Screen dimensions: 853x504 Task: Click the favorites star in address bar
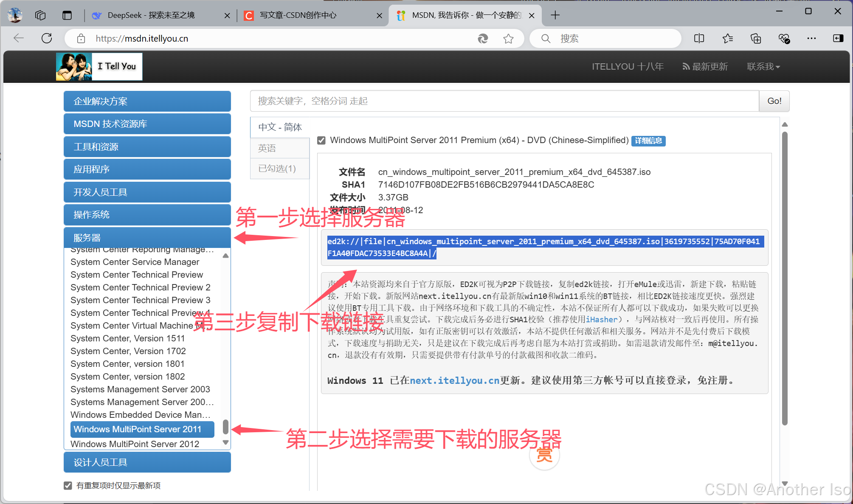[508, 39]
